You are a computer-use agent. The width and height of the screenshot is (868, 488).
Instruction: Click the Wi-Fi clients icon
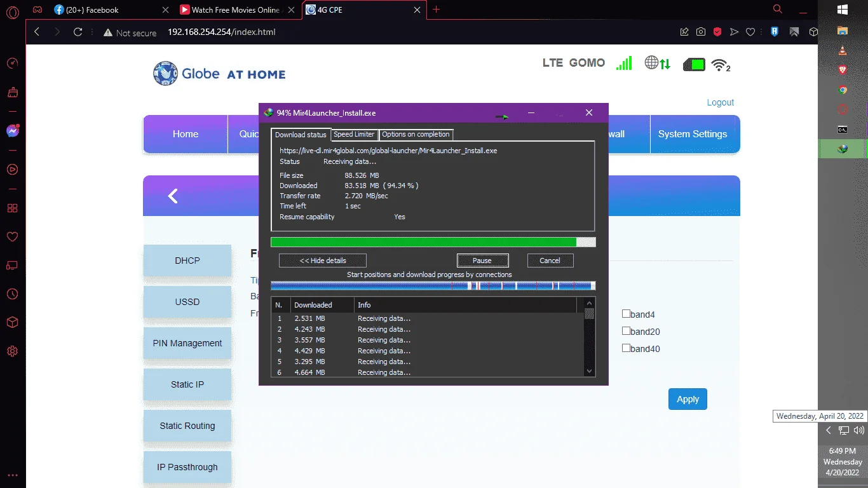tap(721, 65)
